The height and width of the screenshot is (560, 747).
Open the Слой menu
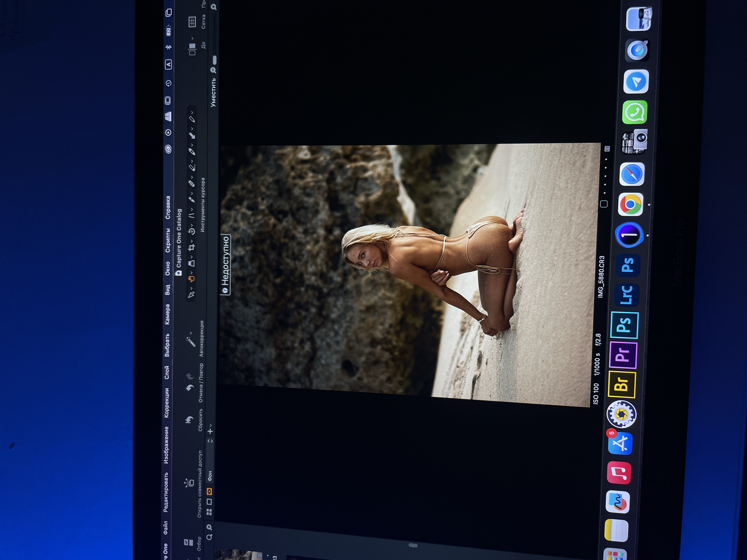point(167,373)
